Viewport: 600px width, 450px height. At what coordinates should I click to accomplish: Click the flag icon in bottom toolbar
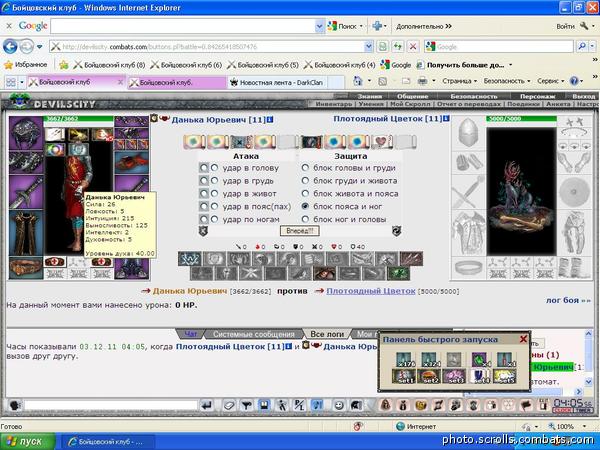526,405
